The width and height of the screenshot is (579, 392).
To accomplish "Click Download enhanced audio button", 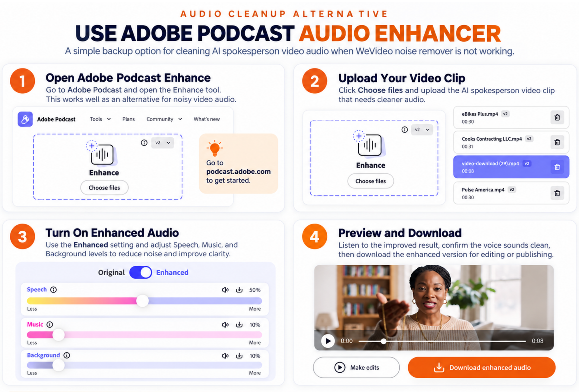I will coord(482,367).
